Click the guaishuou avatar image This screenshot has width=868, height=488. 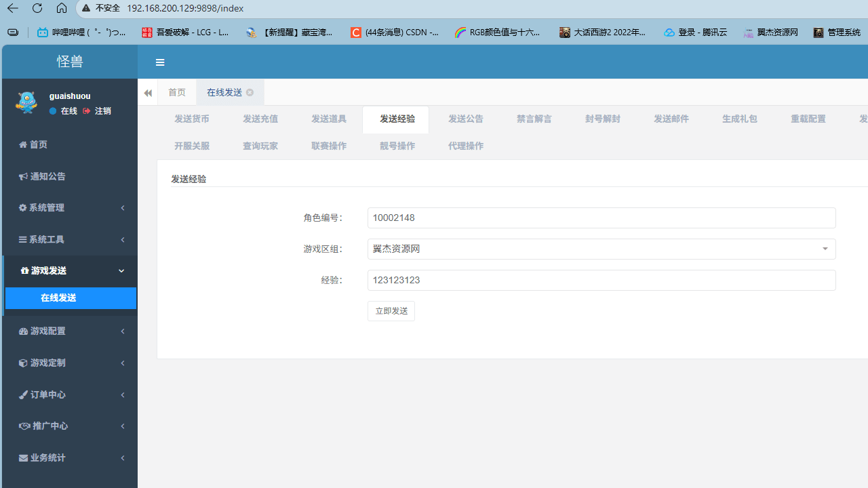click(x=26, y=102)
